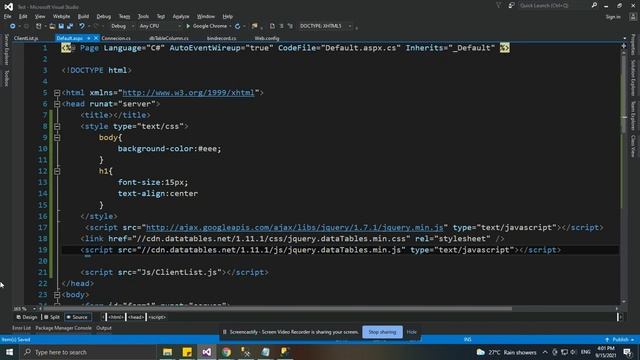The image size is (640, 360).
Task: Click the Find in Files toolbar icon
Action: click(255, 26)
